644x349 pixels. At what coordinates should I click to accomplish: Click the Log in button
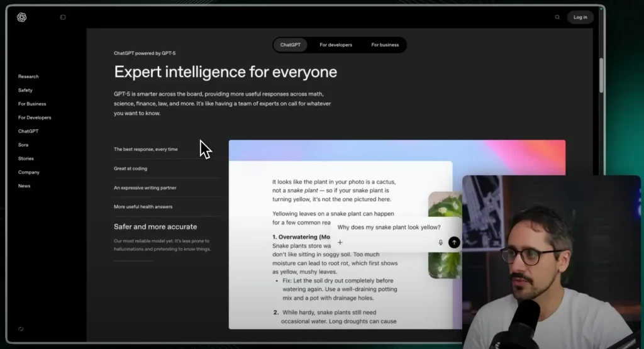click(x=580, y=17)
